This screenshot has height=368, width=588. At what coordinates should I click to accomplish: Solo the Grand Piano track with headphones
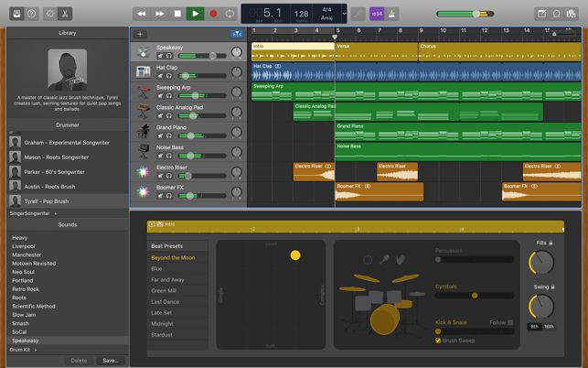[169, 135]
